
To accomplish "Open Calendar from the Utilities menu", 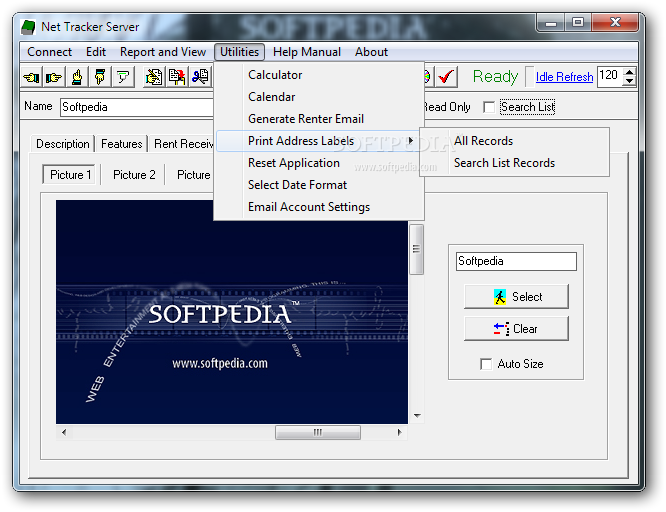I will tap(319, 97).
